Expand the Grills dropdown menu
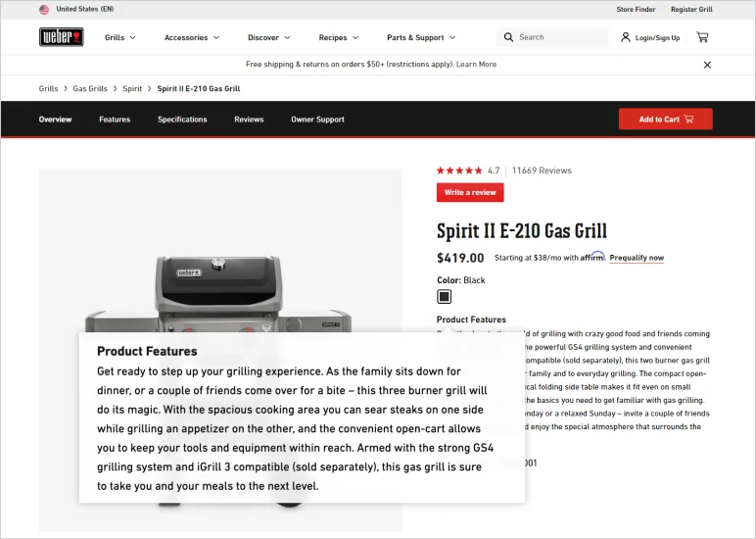Image resolution: width=756 pixels, height=539 pixels. tap(120, 37)
